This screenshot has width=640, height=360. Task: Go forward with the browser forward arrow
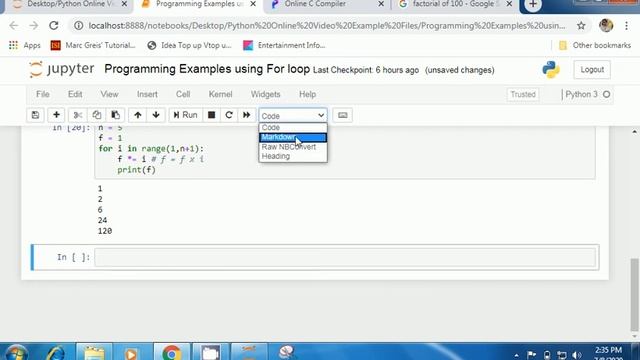33,26
